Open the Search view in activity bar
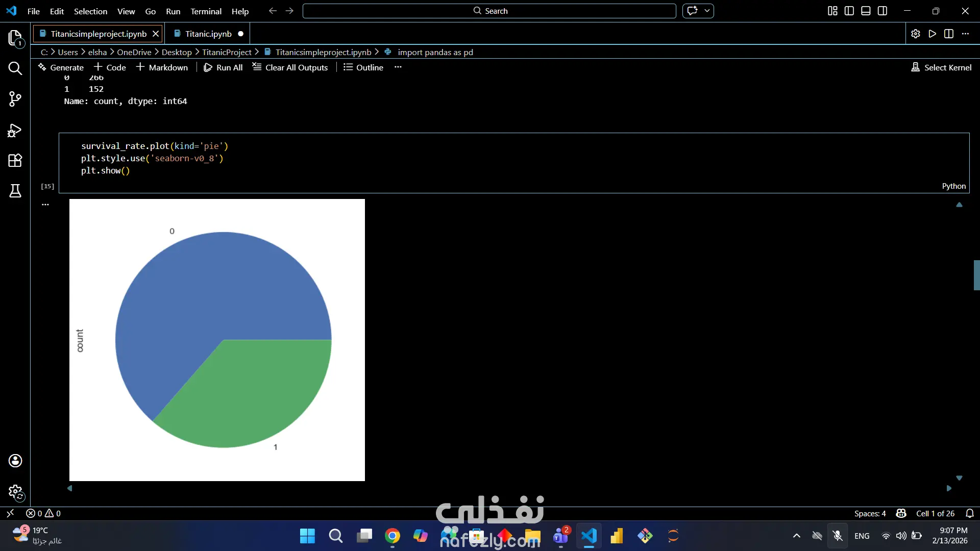Screen dimensions: 980x551 15,68
